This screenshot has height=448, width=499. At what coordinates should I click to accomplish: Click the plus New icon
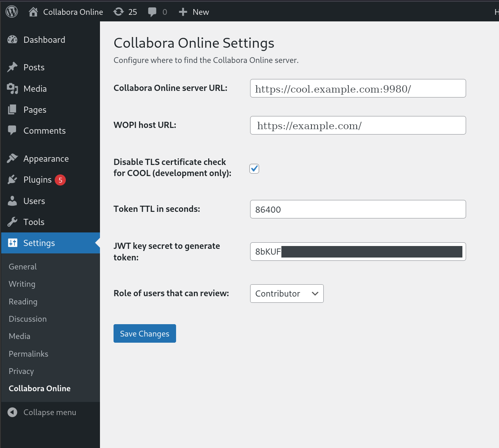click(x=183, y=12)
